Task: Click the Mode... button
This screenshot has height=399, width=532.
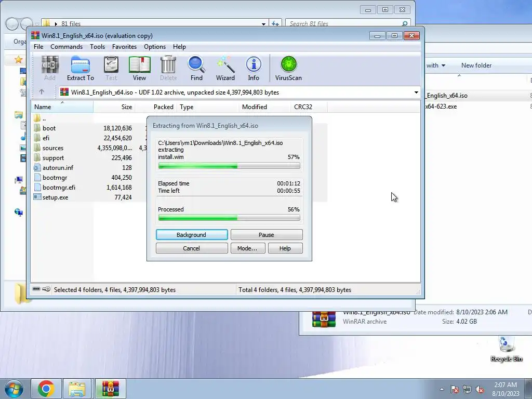Action: [x=248, y=248]
